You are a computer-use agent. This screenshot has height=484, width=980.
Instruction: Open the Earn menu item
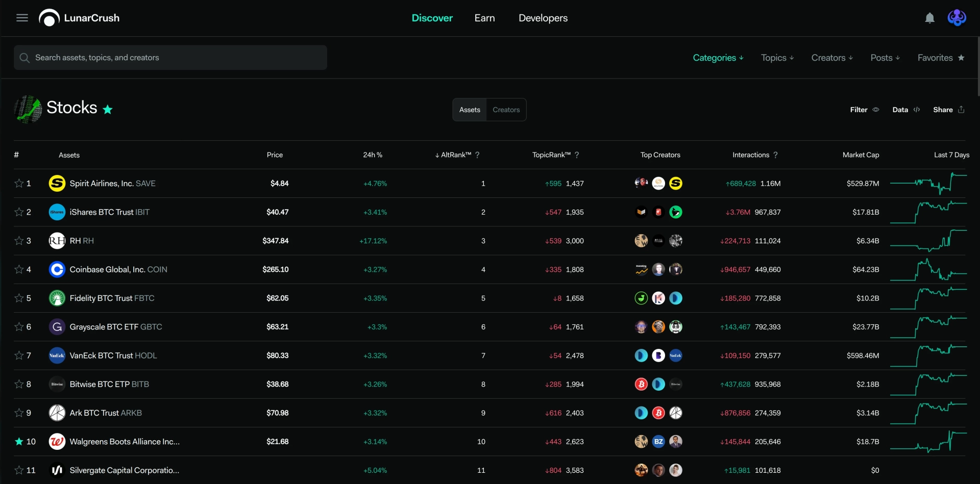(x=484, y=18)
